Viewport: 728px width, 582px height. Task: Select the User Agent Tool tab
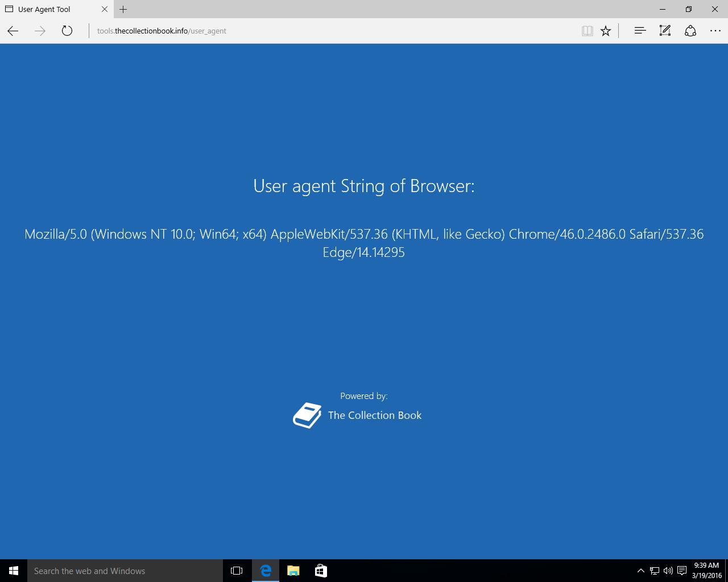click(56, 9)
